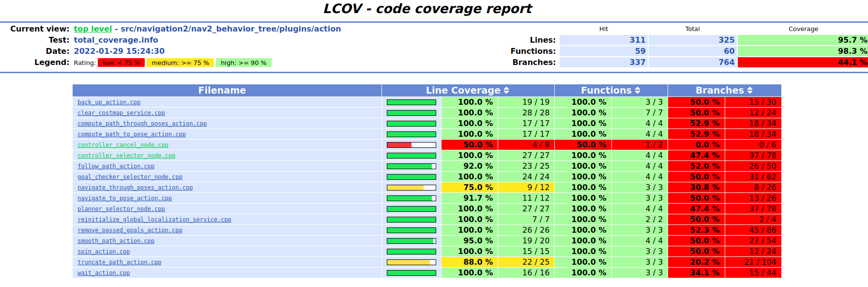868x287 pixels.
Task: Click the Filename column header
Action: click(x=222, y=90)
